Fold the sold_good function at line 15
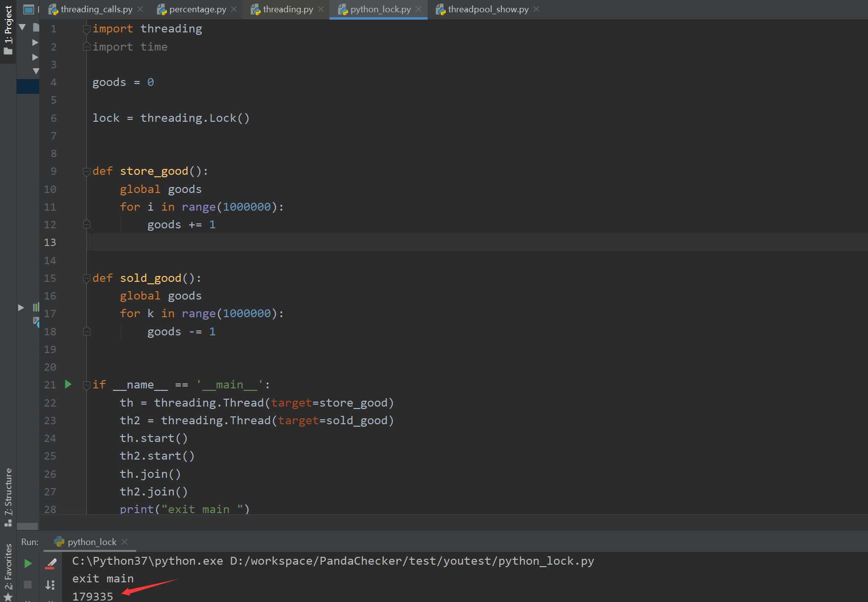 pyautogui.click(x=86, y=278)
